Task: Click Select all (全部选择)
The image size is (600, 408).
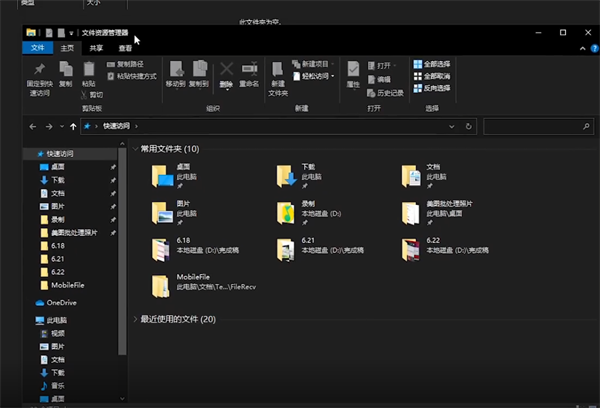Action: tap(432, 64)
